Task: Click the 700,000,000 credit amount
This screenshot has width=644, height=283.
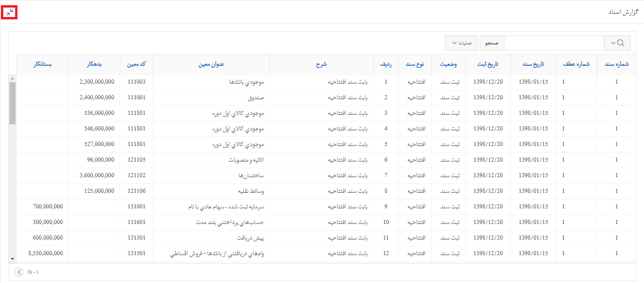Action: click(48, 206)
